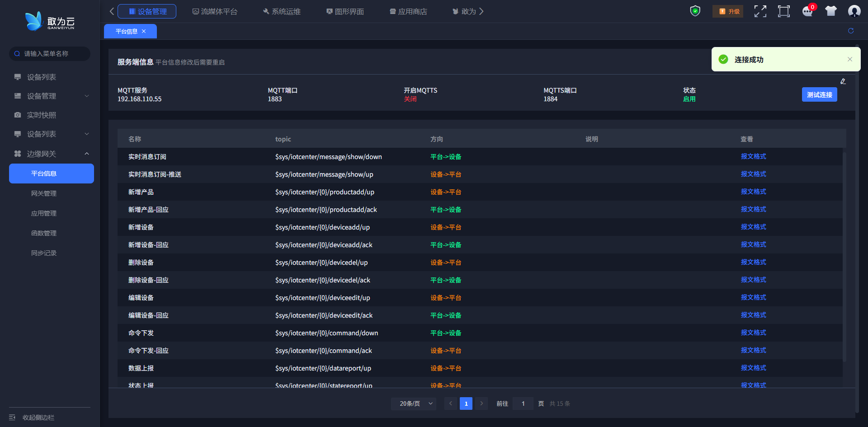Switch to the 流媒体平台 top menu
868x427 pixels.
(x=215, y=11)
